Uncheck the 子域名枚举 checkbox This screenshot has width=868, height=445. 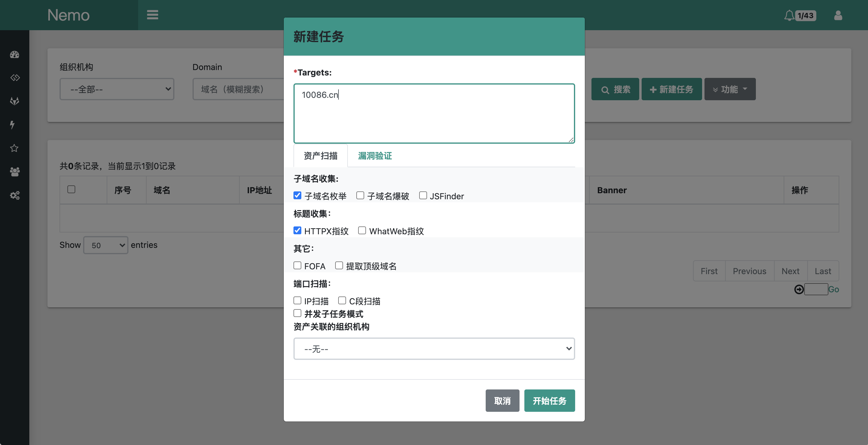297,196
